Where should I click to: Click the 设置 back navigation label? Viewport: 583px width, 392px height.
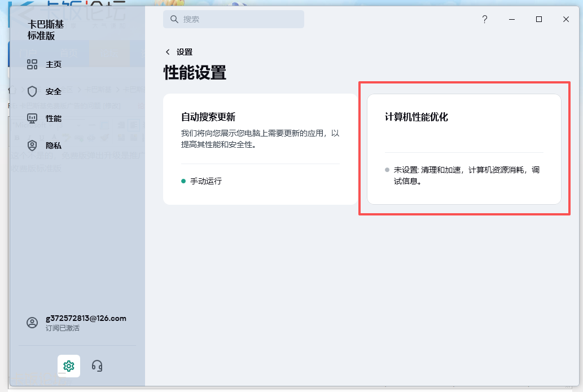tap(182, 51)
